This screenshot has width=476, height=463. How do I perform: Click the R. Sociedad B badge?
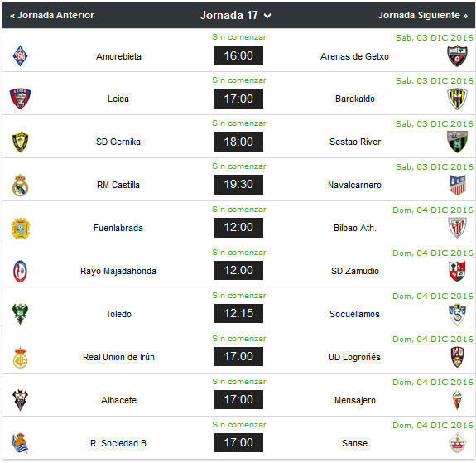21,443
